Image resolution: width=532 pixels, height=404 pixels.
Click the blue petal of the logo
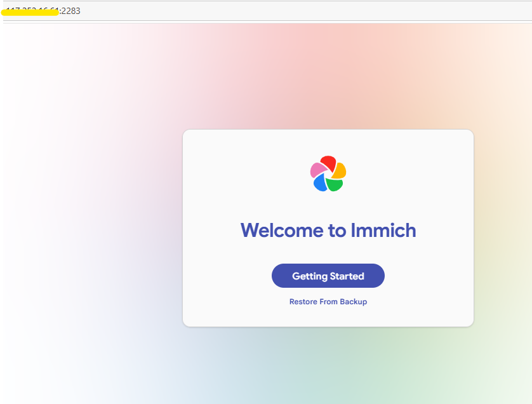[320, 184]
